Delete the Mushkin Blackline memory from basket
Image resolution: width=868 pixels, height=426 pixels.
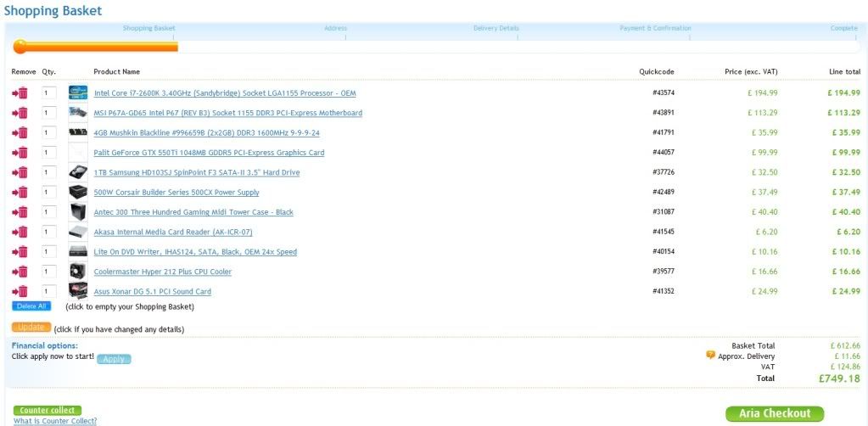21,133
